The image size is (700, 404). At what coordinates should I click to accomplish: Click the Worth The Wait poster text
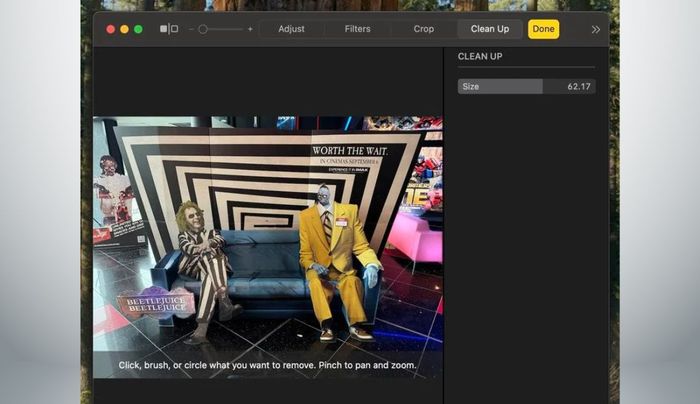click(350, 151)
